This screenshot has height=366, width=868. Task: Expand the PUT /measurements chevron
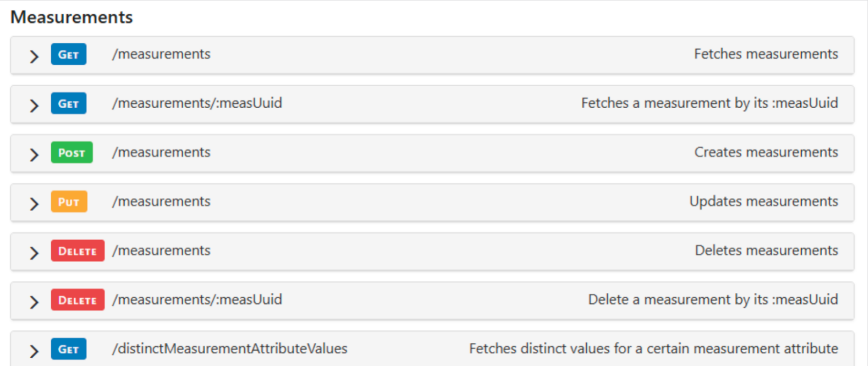(34, 204)
